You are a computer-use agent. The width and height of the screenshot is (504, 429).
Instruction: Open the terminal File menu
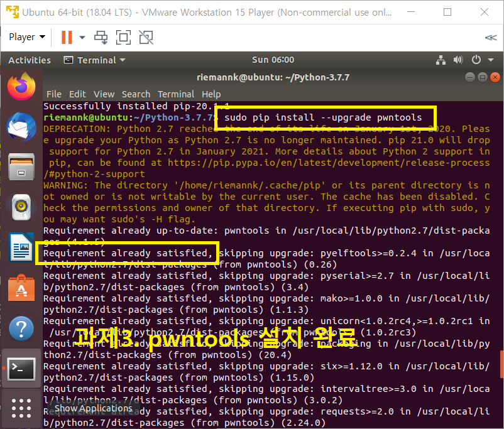[x=53, y=94]
